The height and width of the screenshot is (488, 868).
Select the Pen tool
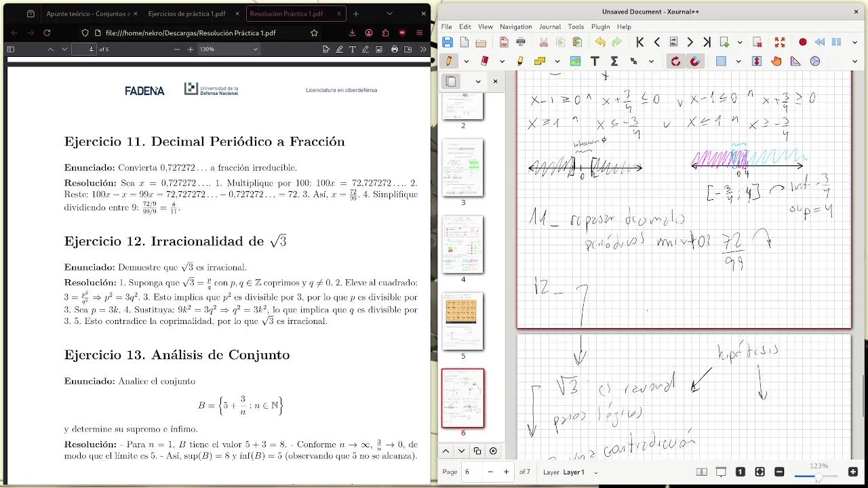tap(449, 61)
